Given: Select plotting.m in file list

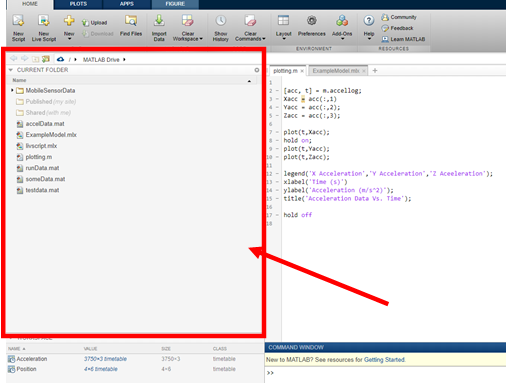Looking at the screenshot, I should pos(34,157).
